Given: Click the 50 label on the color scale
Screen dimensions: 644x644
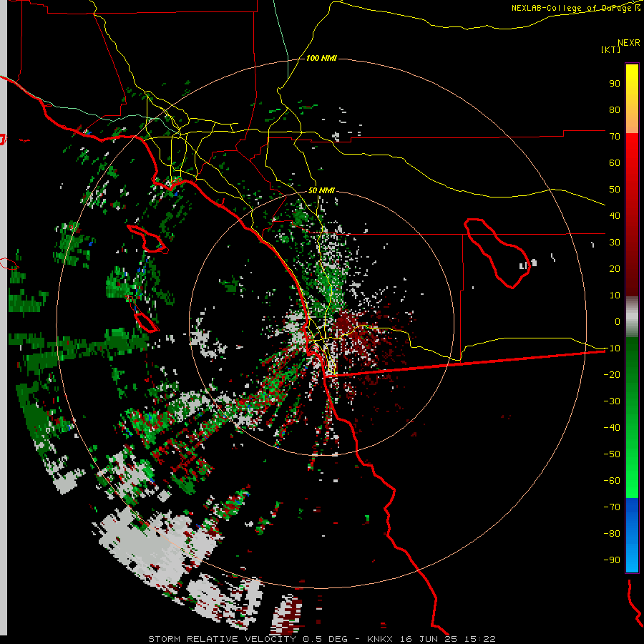Looking at the screenshot, I should (x=615, y=190).
